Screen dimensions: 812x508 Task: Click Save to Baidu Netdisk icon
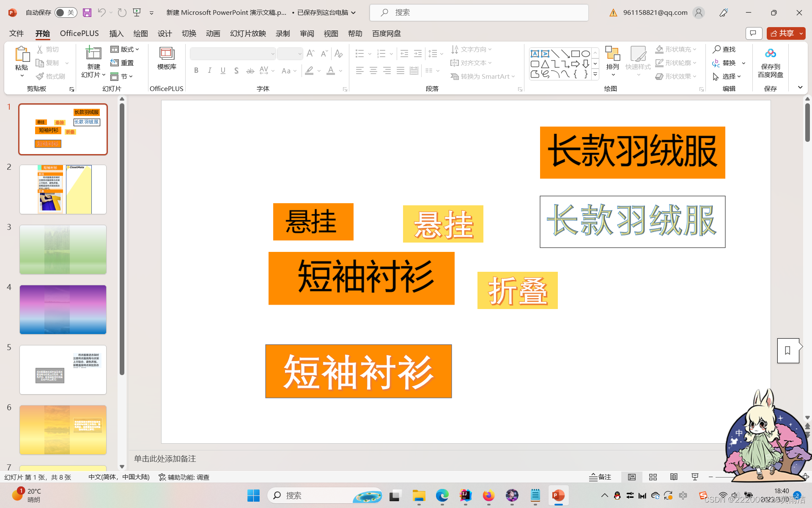pyautogui.click(x=770, y=54)
